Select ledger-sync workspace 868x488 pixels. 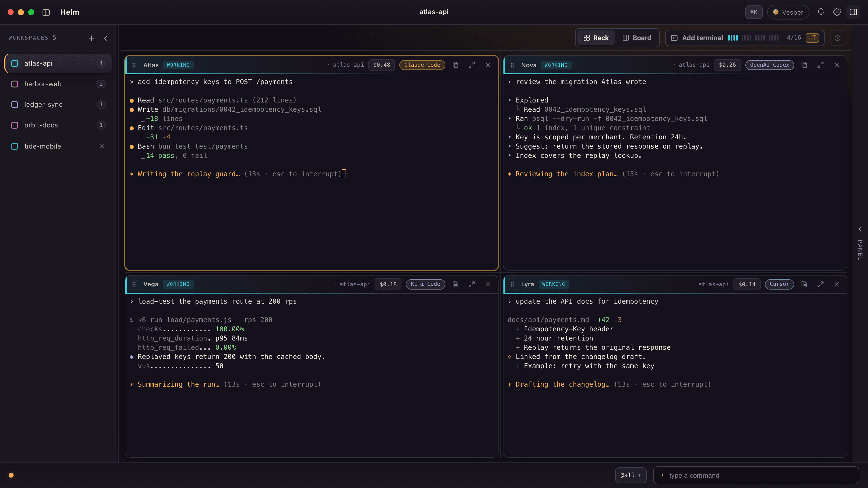[58, 104]
